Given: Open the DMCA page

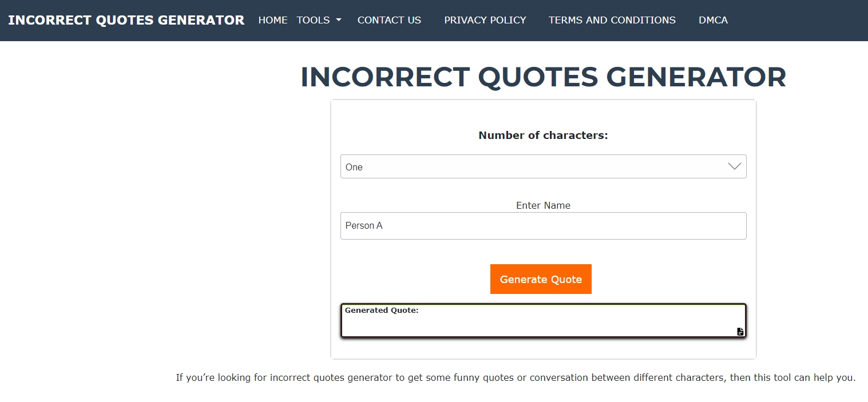Looking at the screenshot, I should coord(713,20).
